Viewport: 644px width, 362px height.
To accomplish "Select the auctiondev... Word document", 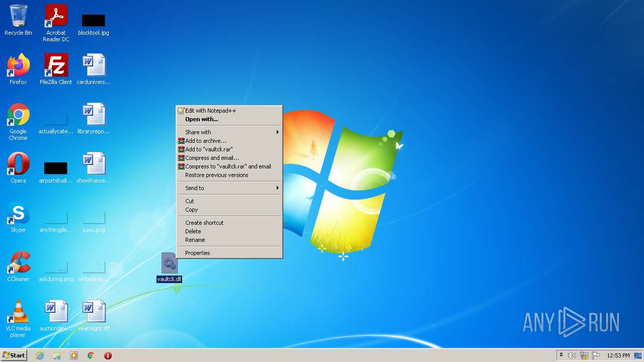I will click(x=56, y=316).
